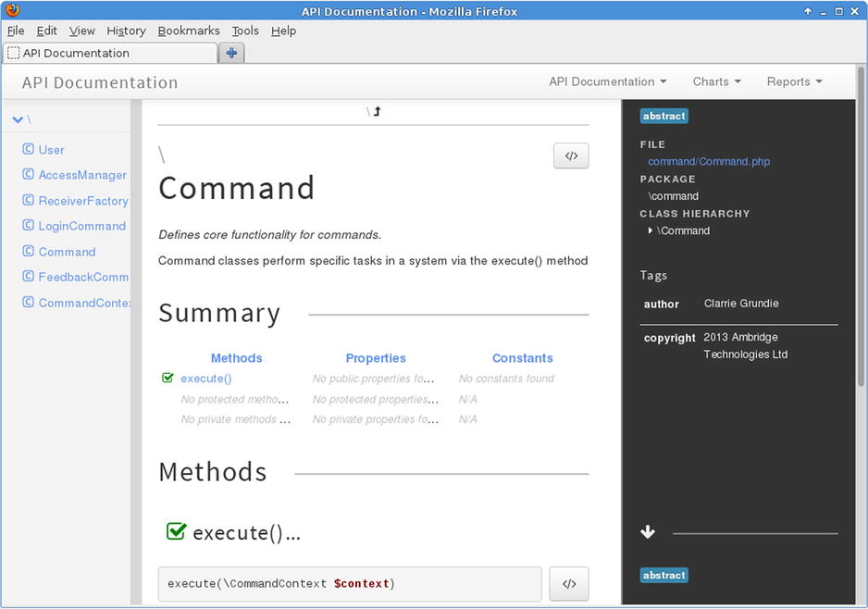Click the API Documentation tab page icon
The image size is (868, 609).
click(x=13, y=53)
